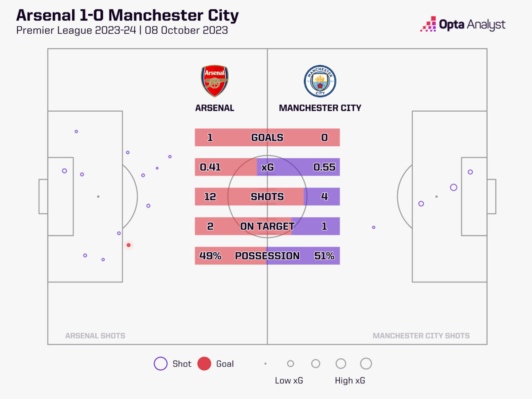Click the Arsenal club crest

pos(215,81)
